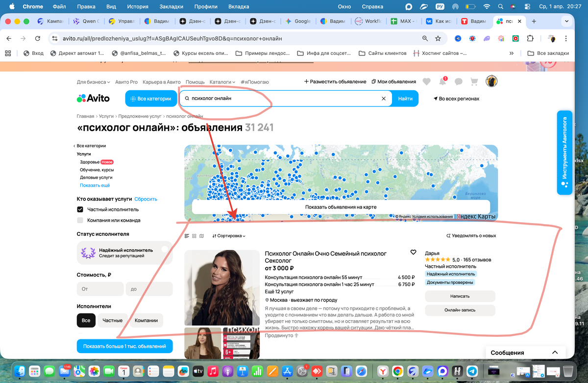Open Avito messages speech bubble icon
The height and width of the screenshot is (383, 588).
tap(459, 82)
